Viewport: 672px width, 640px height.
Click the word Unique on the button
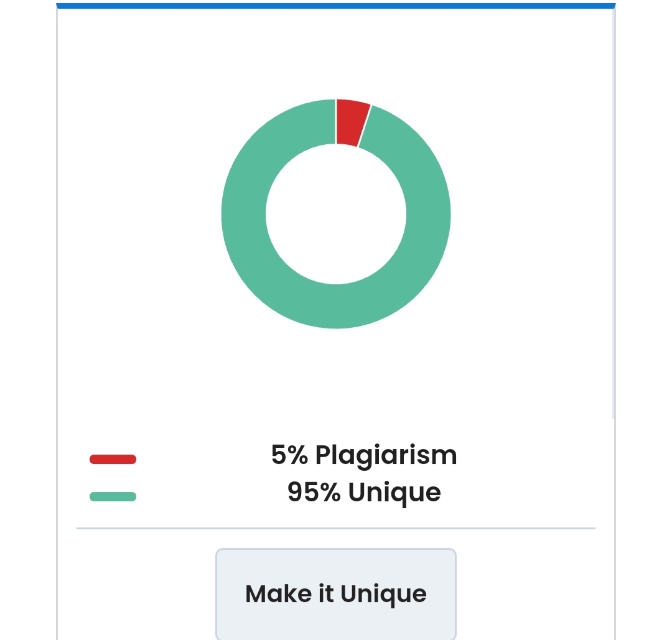(x=383, y=595)
